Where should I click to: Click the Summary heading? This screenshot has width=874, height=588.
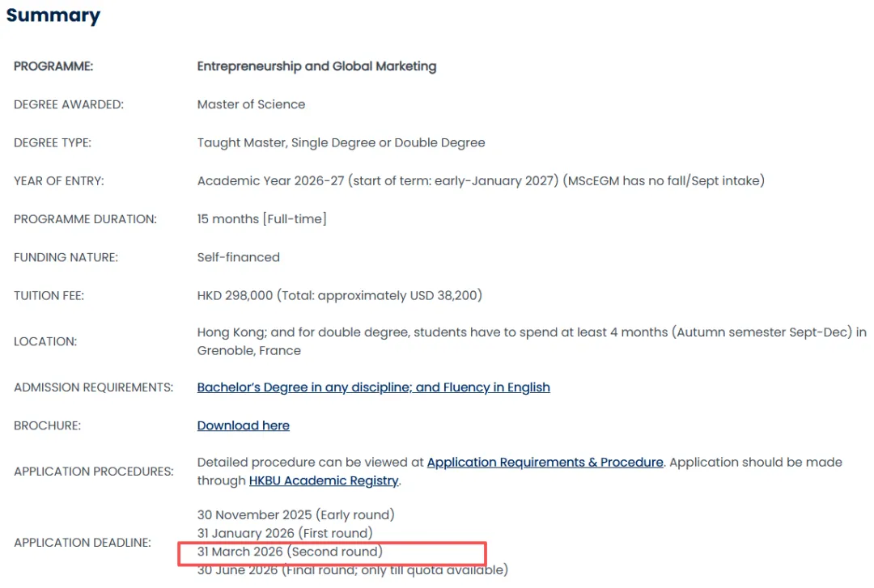coord(53,15)
